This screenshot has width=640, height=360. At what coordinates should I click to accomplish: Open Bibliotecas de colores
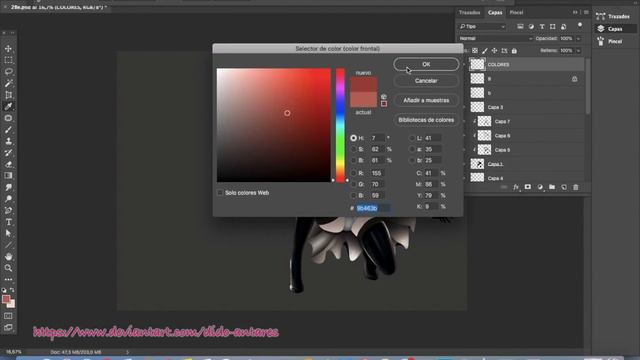point(426,120)
